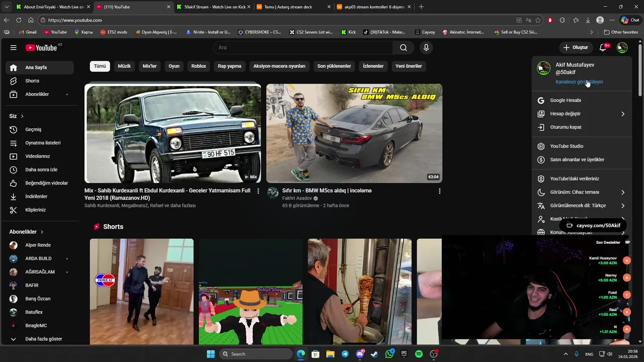Image resolution: width=644 pixels, height=362 pixels.
Task: Open the Sahib Kurdexanli mix thumbnail
Action: coord(173,133)
